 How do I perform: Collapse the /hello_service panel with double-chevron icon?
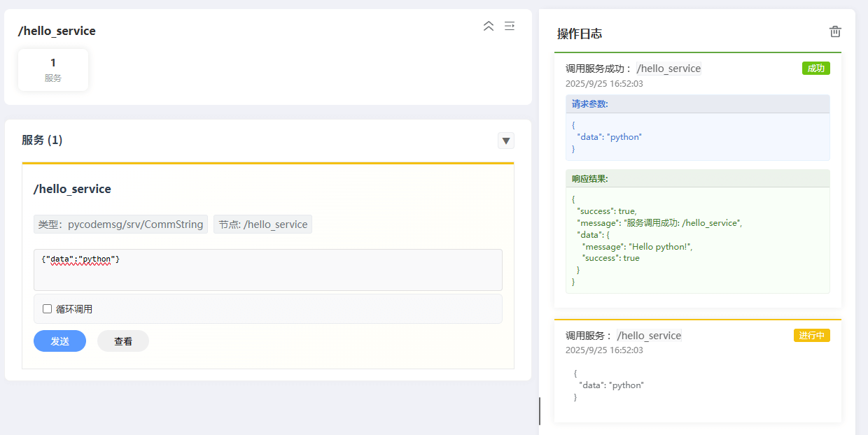tap(489, 26)
